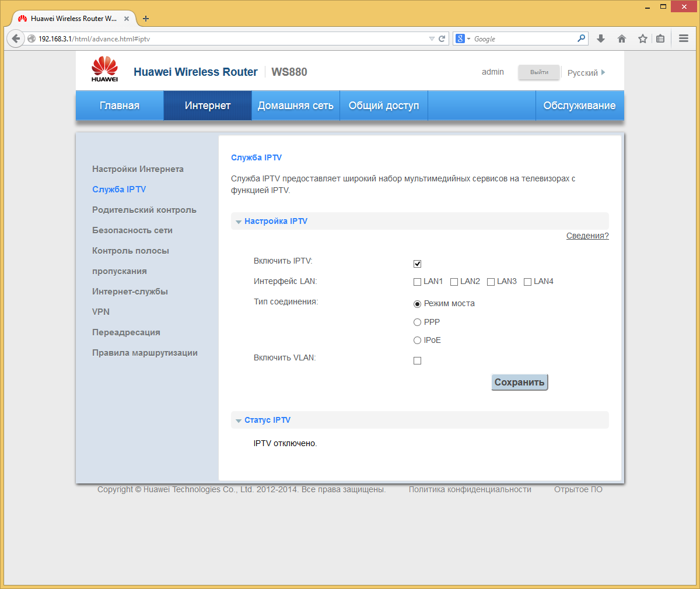Click the address bar URL field
The width and height of the screenshot is (700, 589).
tap(233, 38)
